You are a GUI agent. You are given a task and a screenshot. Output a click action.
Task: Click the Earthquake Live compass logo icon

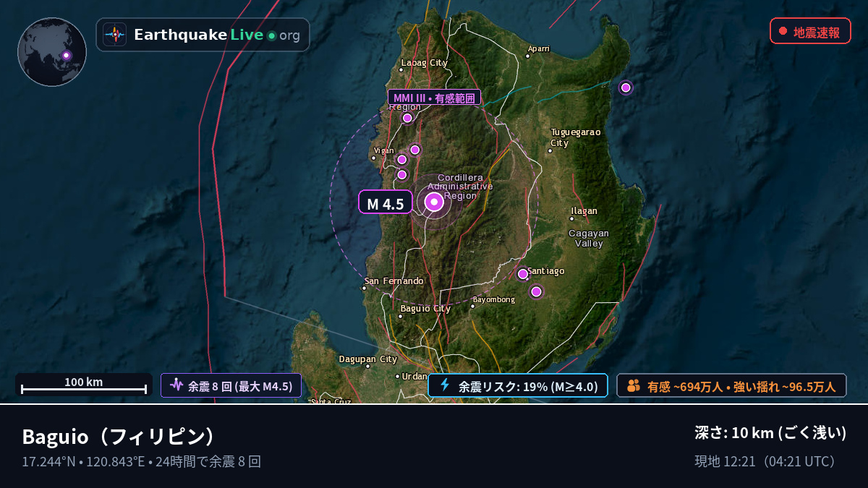(114, 35)
